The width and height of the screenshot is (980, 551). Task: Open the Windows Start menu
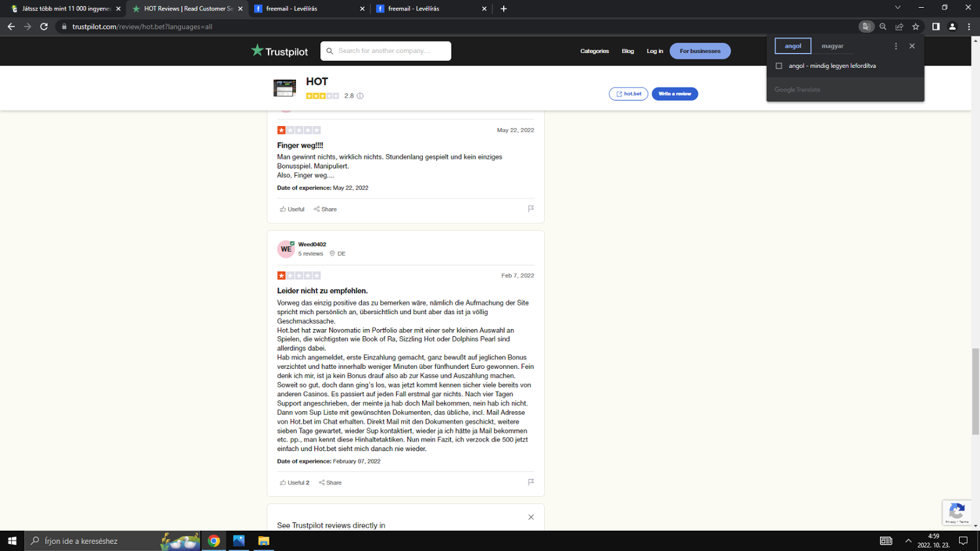tap(12, 541)
